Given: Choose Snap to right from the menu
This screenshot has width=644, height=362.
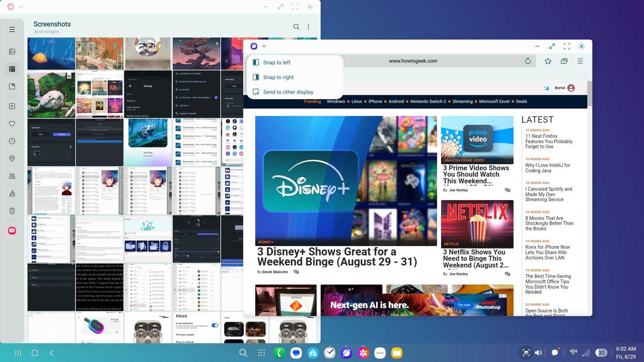Looking at the screenshot, I should [x=278, y=77].
